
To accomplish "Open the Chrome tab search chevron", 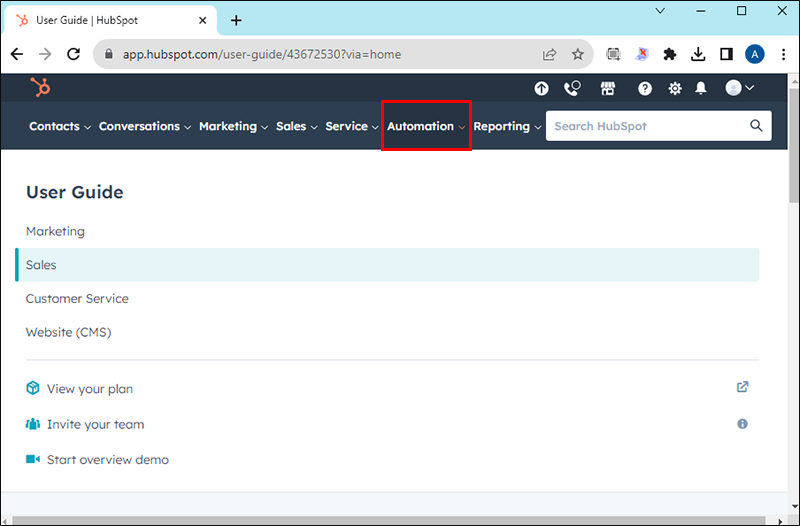I will coord(660,11).
